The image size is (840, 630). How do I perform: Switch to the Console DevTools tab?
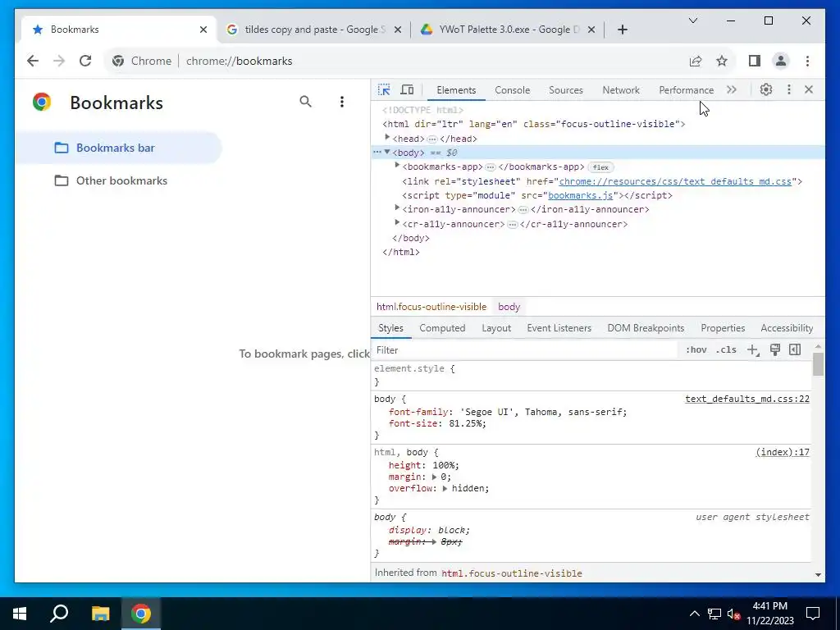[512, 90]
